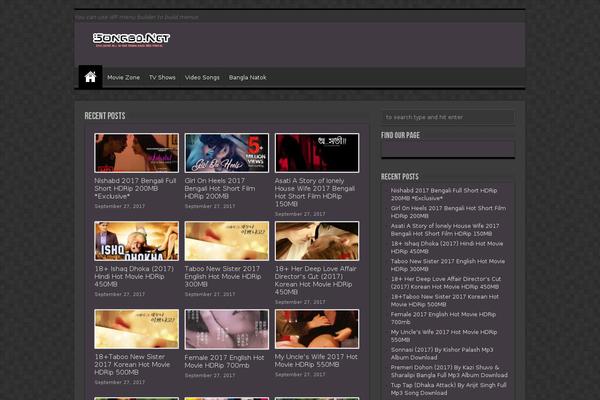Open grid post title Asati A Story of lonely House Wife
Viewport: 600px width, 400px height.
coord(315,192)
